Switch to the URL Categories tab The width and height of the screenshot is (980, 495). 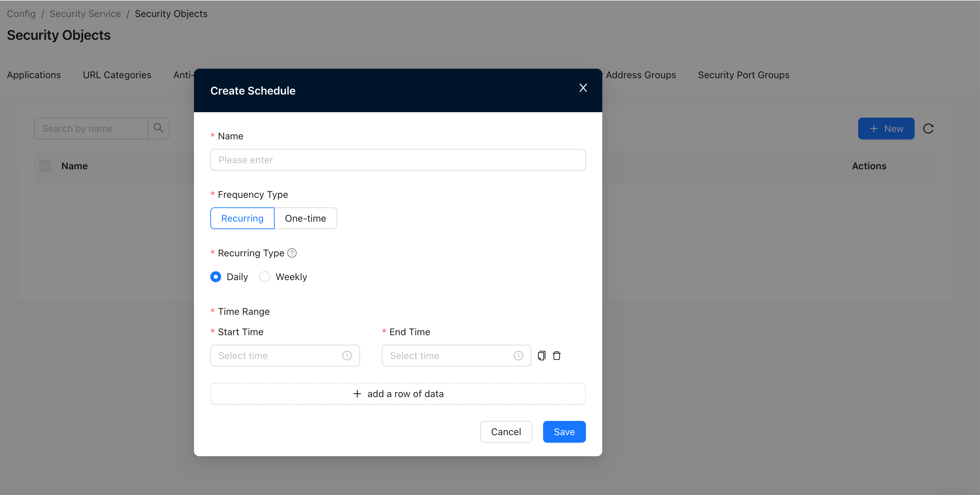[117, 75]
